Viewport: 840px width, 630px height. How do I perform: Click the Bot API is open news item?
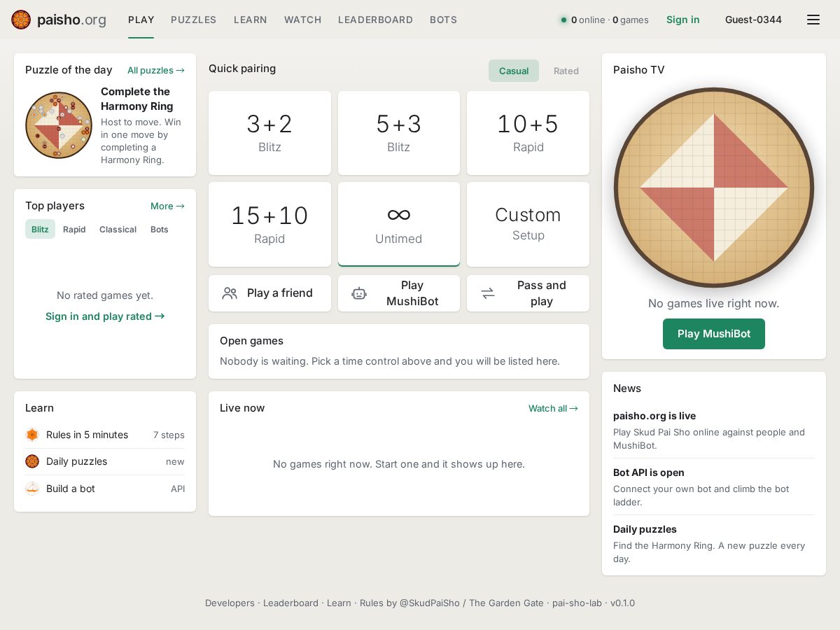click(714, 486)
